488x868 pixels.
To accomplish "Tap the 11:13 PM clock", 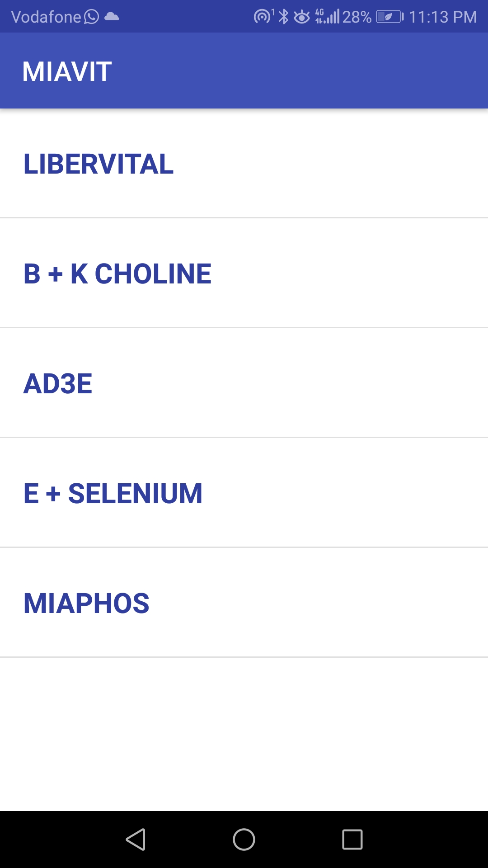I will point(442,17).
